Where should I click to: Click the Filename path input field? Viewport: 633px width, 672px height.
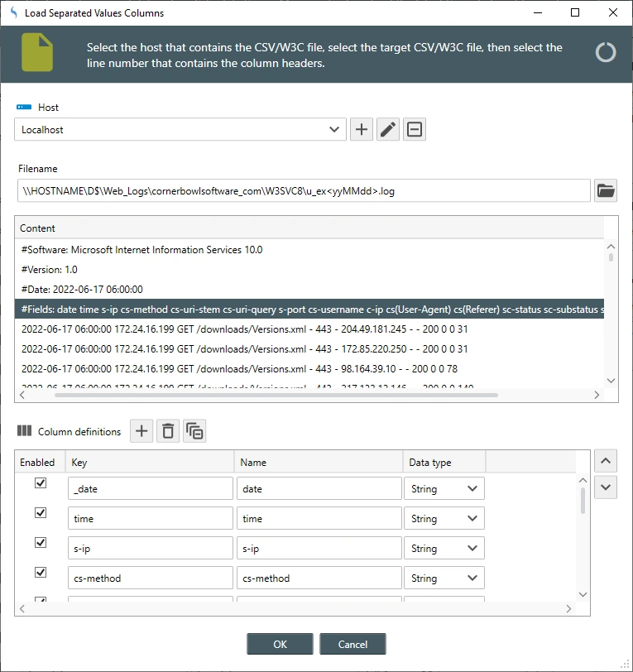tap(304, 191)
